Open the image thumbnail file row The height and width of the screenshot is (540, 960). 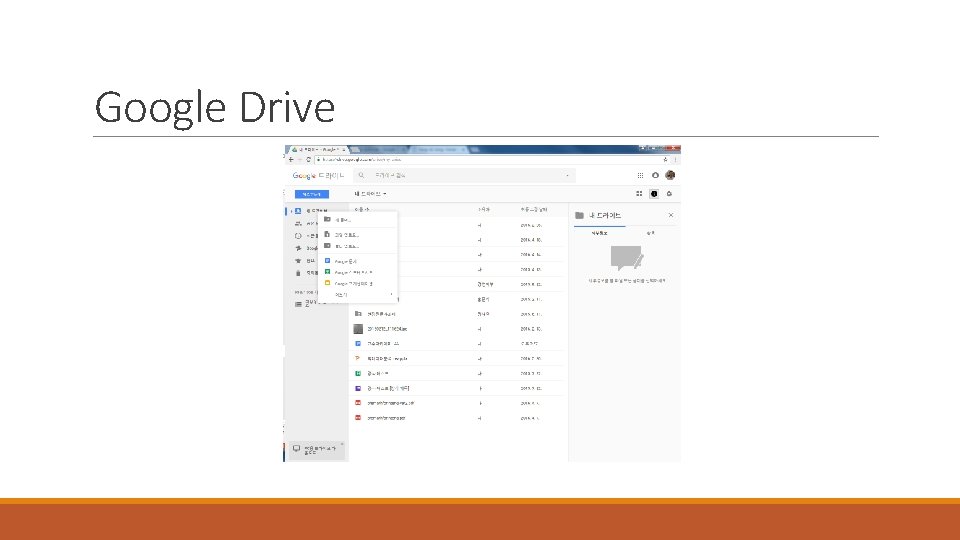(458, 329)
